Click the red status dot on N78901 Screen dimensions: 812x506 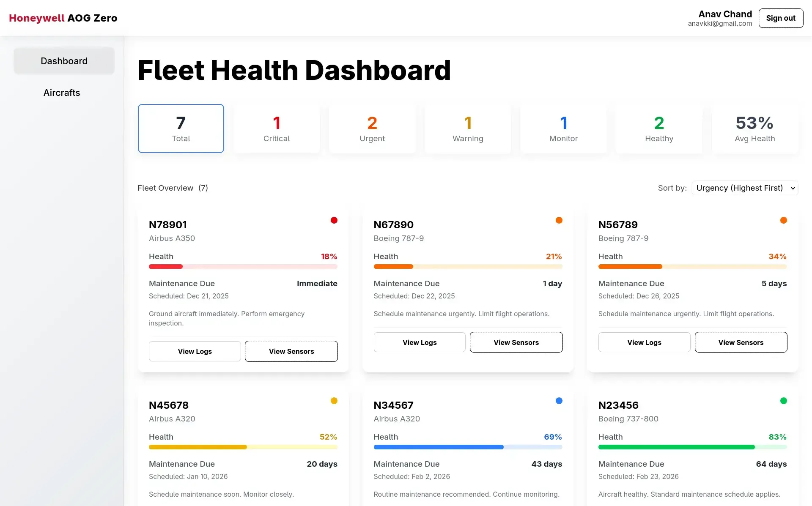coord(334,220)
